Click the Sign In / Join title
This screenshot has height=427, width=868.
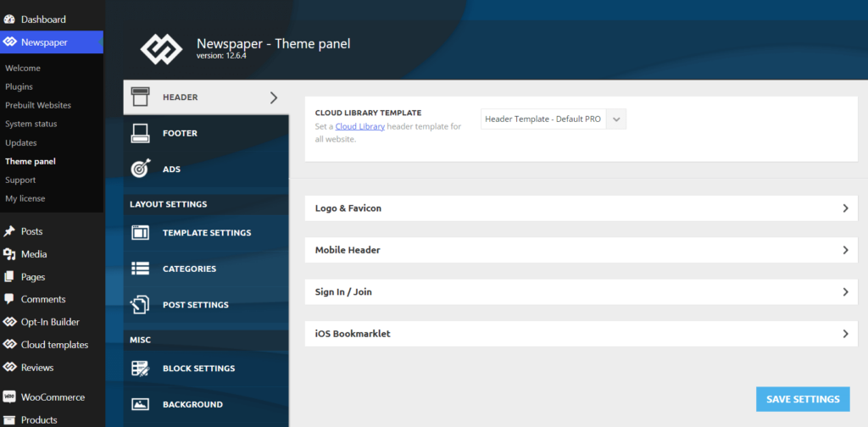coord(343,292)
